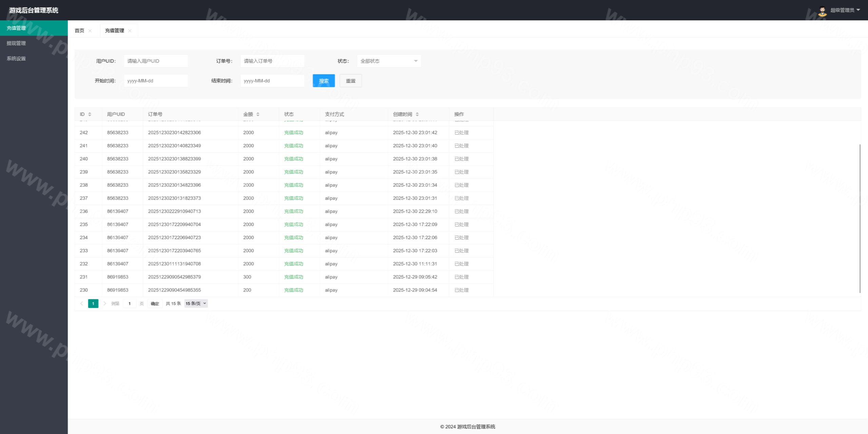Click the 确定 page jump button
This screenshot has width=868, height=434.
point(155,303)
